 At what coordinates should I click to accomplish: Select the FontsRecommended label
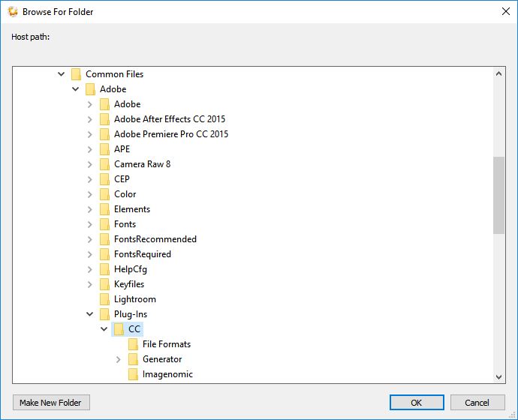[x=155, y=238]
